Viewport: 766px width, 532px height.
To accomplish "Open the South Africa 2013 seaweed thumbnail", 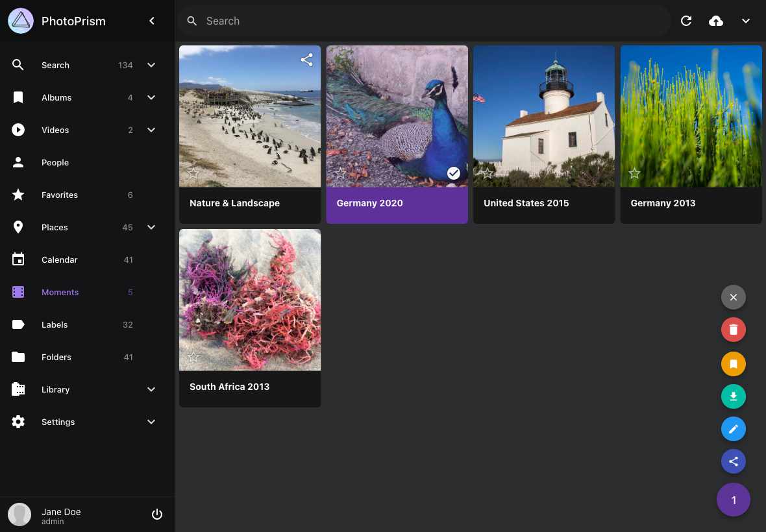I will click(x=250, y=300).
